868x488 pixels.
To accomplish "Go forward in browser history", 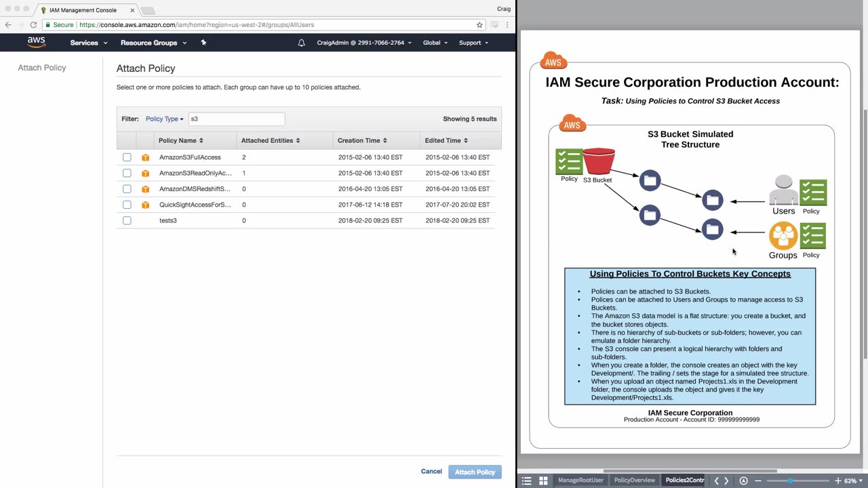I will click(x=20, y=25).
